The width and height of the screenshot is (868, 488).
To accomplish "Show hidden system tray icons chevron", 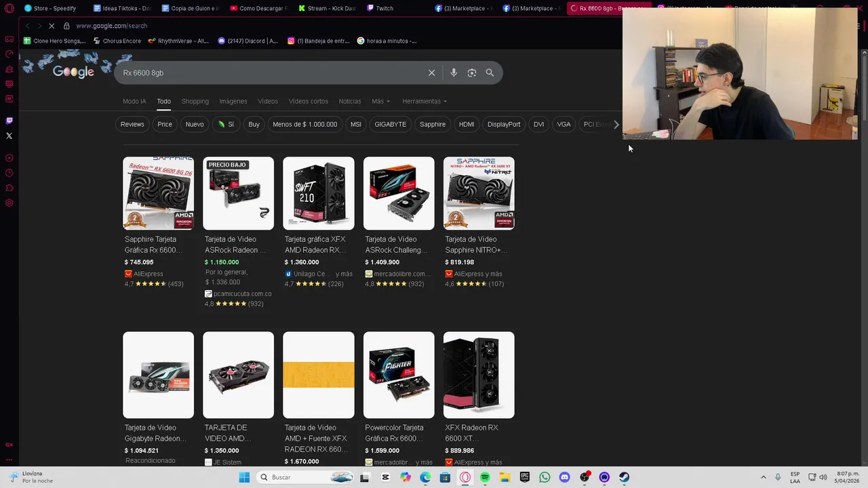I will (763, 477).
